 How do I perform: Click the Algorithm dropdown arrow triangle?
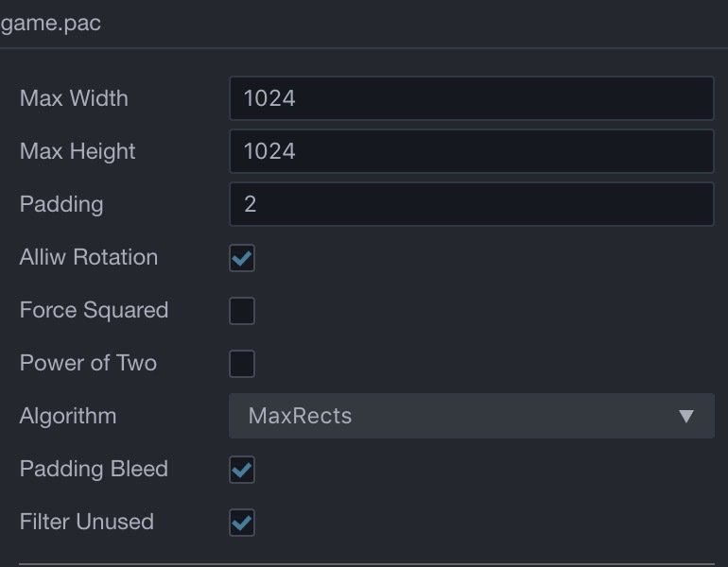[x=686, y=416]
